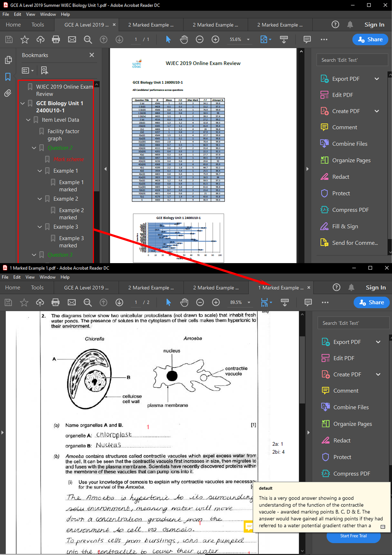Screen dimensions: 392x555
Task: Open Redact tool in top window pane
Action: tap(341, 177)
